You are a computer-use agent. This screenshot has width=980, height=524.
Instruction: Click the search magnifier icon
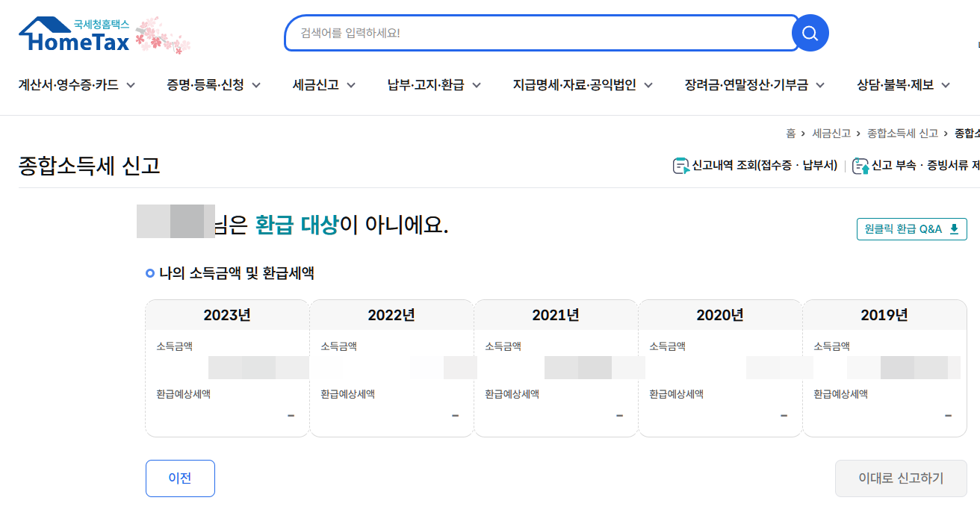tap(810, 33)
